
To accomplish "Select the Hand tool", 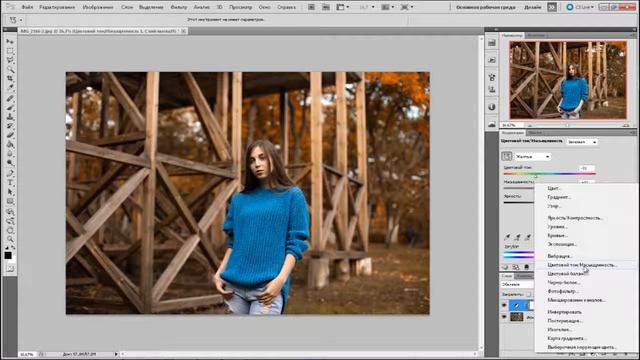I will click(10, 230).
